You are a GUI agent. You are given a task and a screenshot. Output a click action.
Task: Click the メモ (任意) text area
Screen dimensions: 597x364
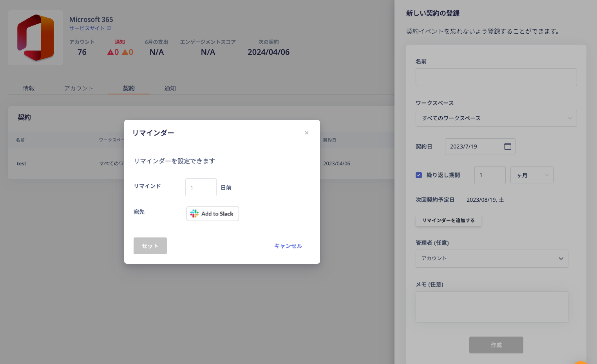[x=492, y=307]
